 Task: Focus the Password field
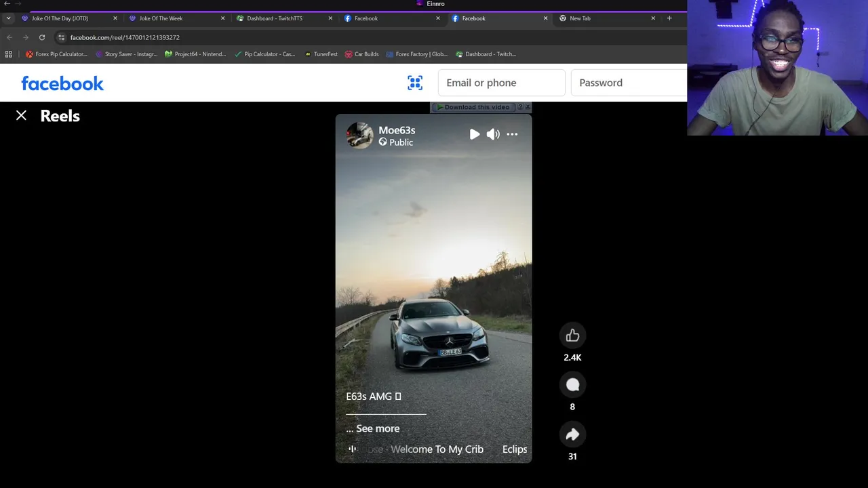(629, 83)
